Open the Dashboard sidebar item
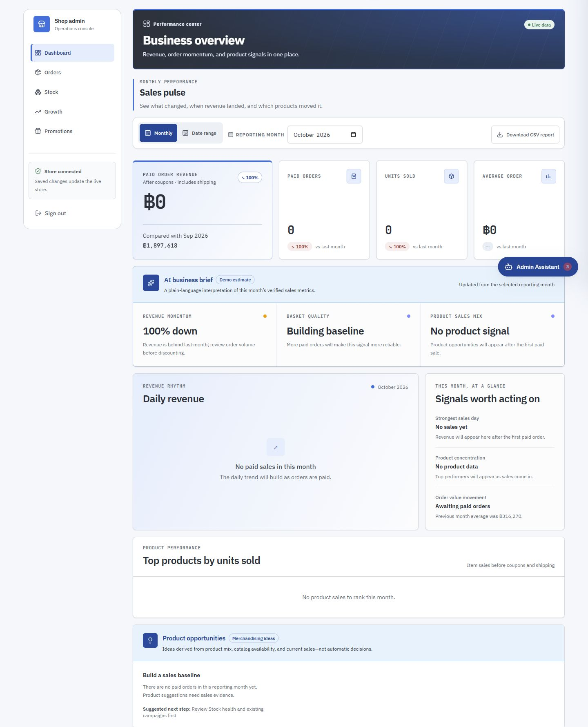The image size is (588, 727). pos(72,53)
